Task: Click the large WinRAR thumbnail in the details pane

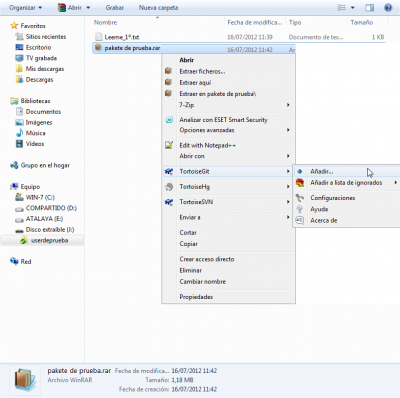Action: [25, 380]
